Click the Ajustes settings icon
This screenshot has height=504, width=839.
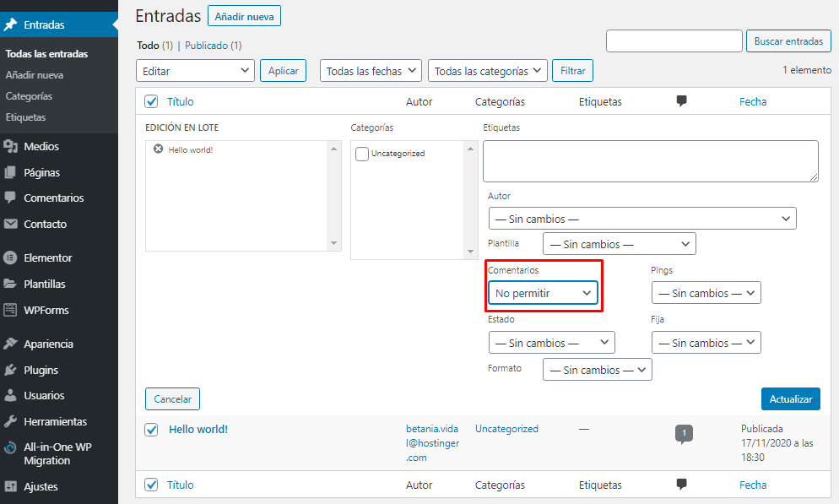tap(10, 486)
